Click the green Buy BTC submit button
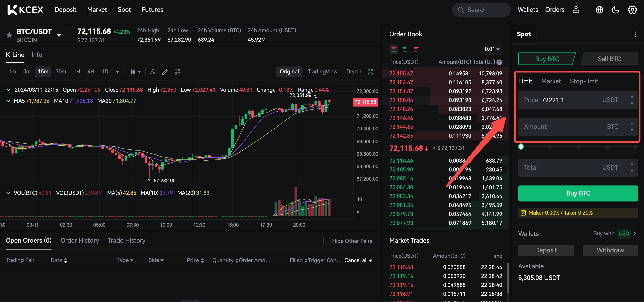 pos(578,193)
